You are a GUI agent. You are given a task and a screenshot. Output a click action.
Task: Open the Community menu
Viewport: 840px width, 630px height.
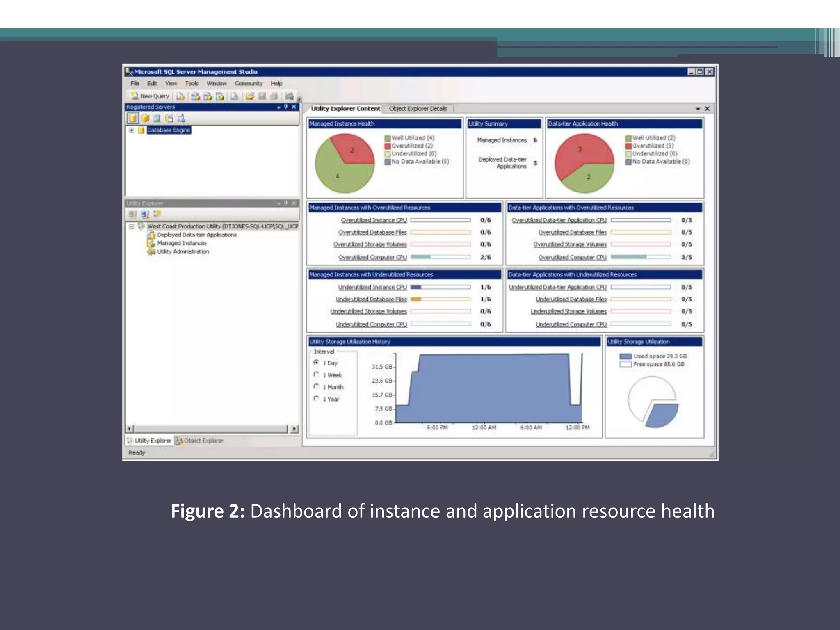pos(249,83)
